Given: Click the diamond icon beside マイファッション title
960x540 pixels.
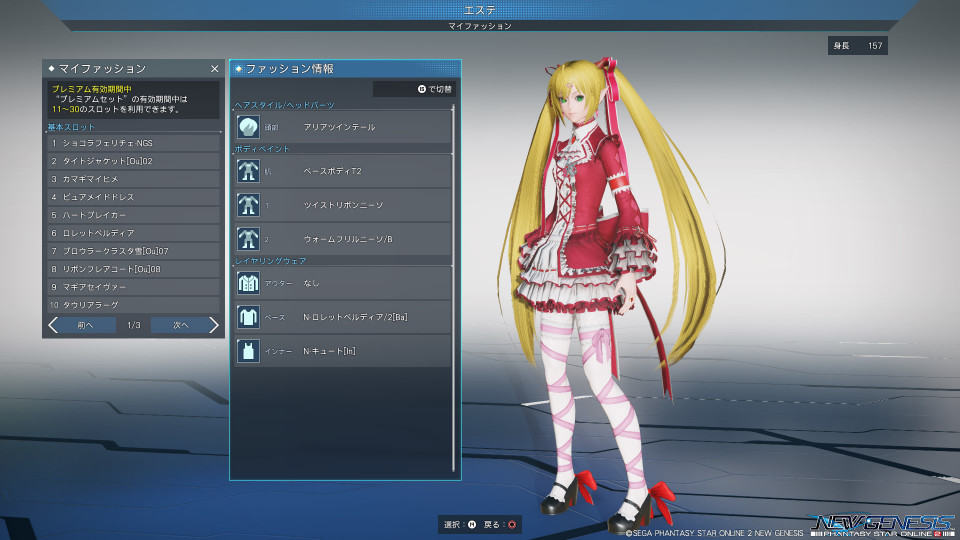Looking at the screenshot, I should click(x=51, y=69).
